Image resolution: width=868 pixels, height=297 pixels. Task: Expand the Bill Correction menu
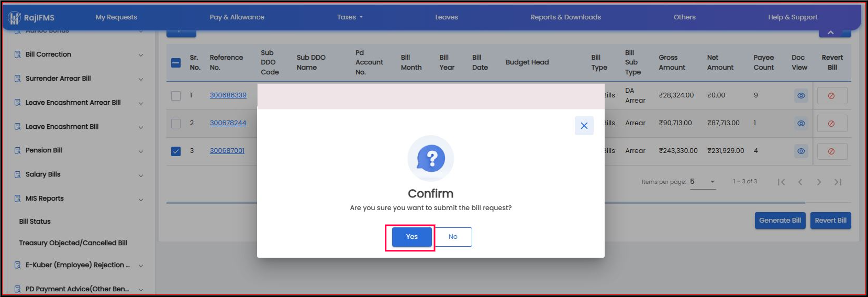click(141, 55)
